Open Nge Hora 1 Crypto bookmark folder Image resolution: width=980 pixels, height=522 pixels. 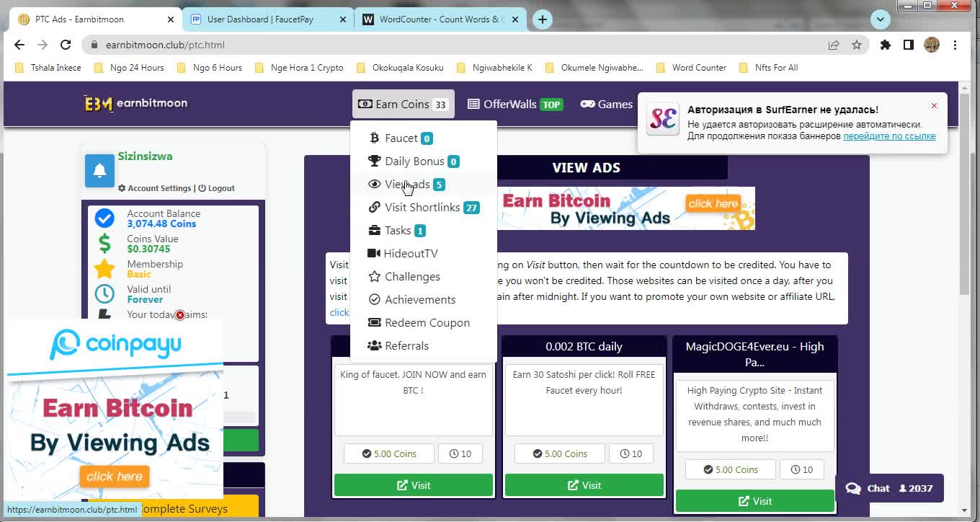pyautogui.click(x=298, y=68)
